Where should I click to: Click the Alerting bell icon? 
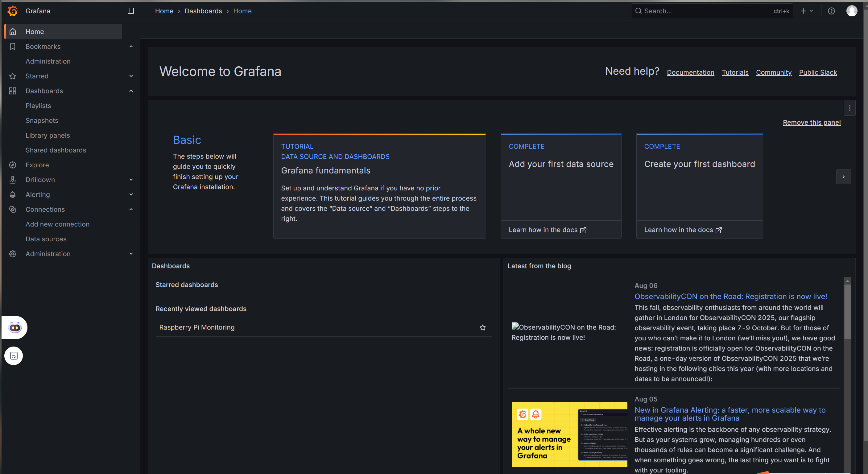click(x=13, y=194)
